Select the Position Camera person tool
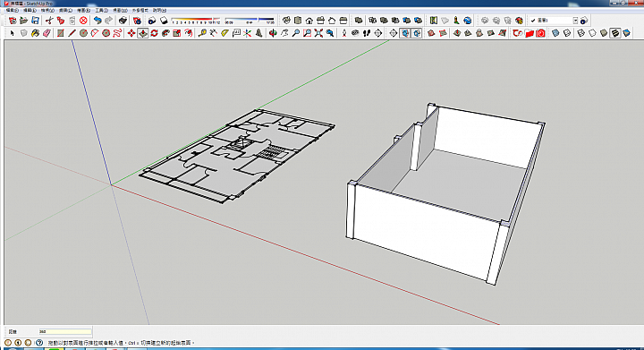644x350 pixels. pyautogui.click(x=344, y=33)
